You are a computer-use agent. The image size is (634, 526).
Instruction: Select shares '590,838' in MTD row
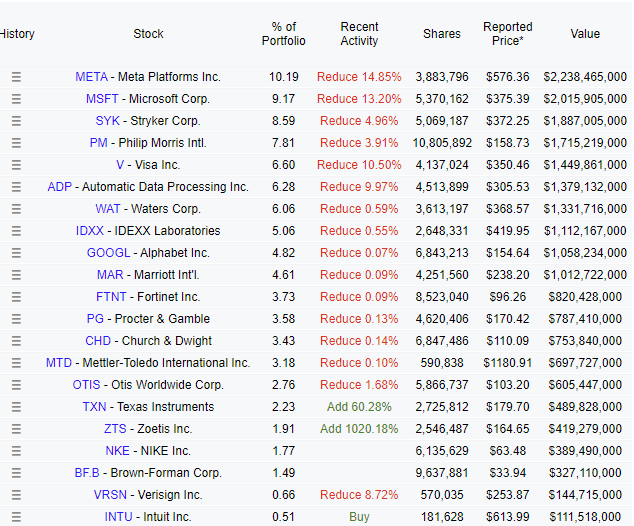(442, 363)
